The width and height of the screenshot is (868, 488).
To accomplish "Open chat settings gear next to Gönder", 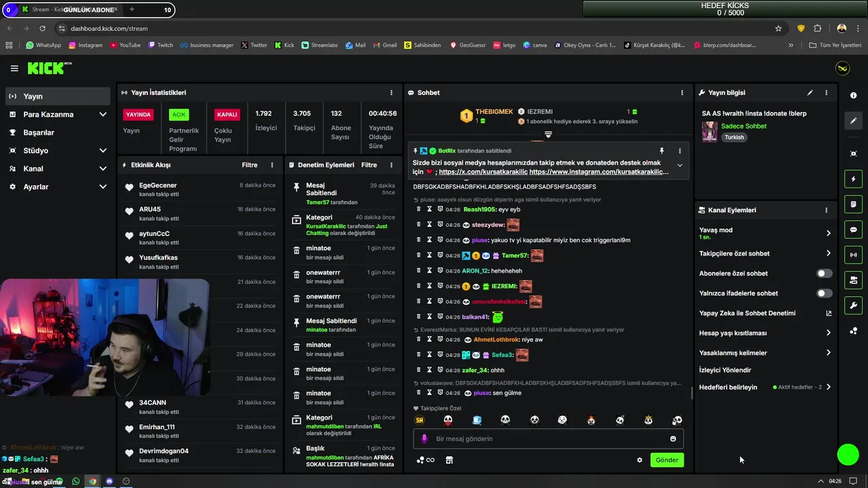I will [639, 460].
